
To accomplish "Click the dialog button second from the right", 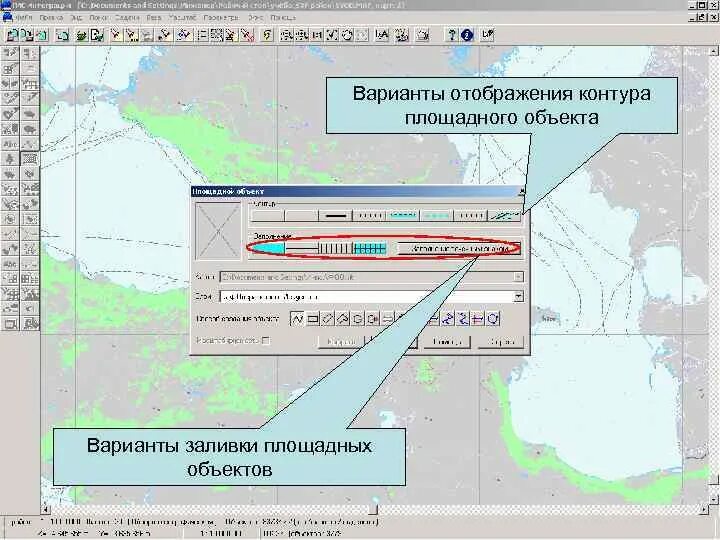I will point(447,342).
